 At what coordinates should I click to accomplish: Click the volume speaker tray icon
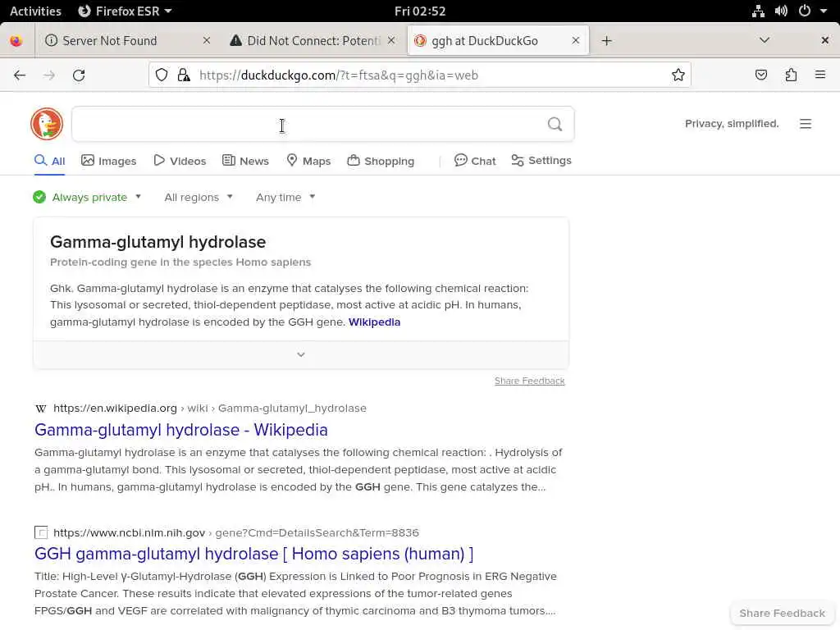(x=781, y=11)
